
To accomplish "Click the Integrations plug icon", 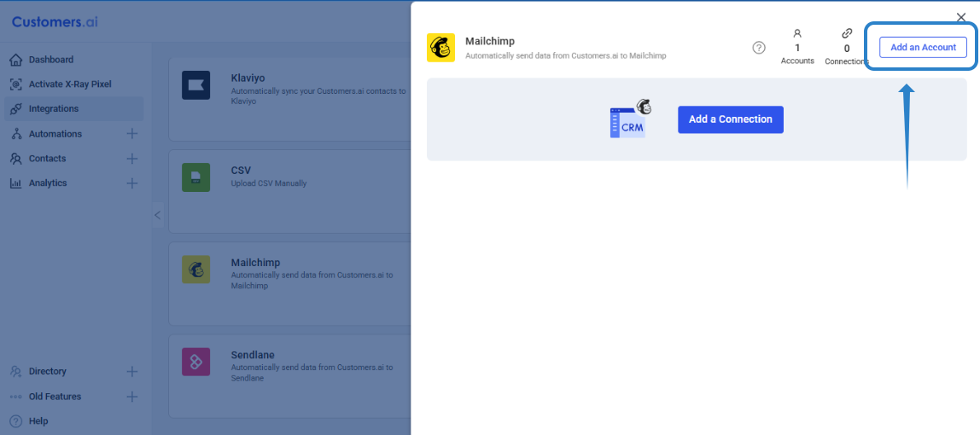I will 16,108.
